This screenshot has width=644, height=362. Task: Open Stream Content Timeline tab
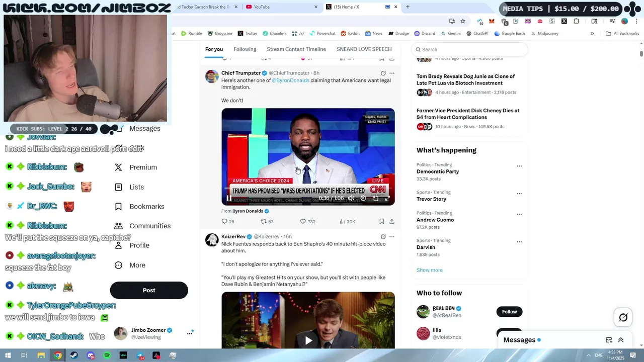click(x=296, y=49)
